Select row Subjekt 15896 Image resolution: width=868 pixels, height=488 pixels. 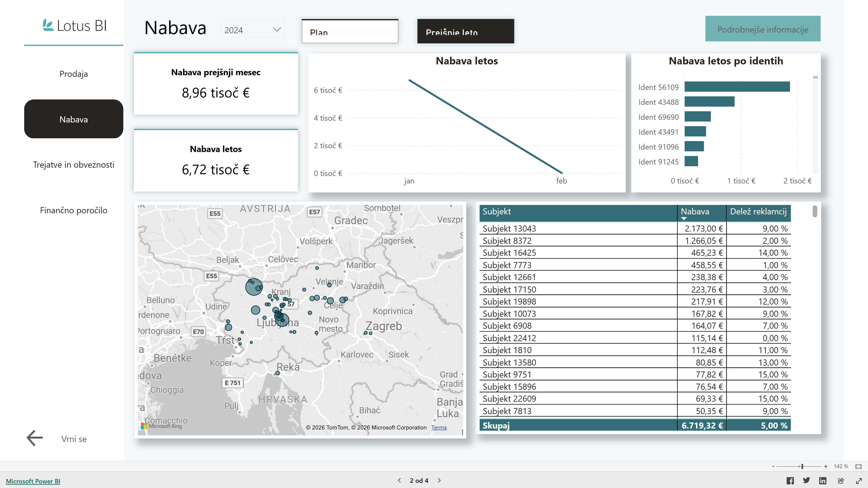point(635,387)
